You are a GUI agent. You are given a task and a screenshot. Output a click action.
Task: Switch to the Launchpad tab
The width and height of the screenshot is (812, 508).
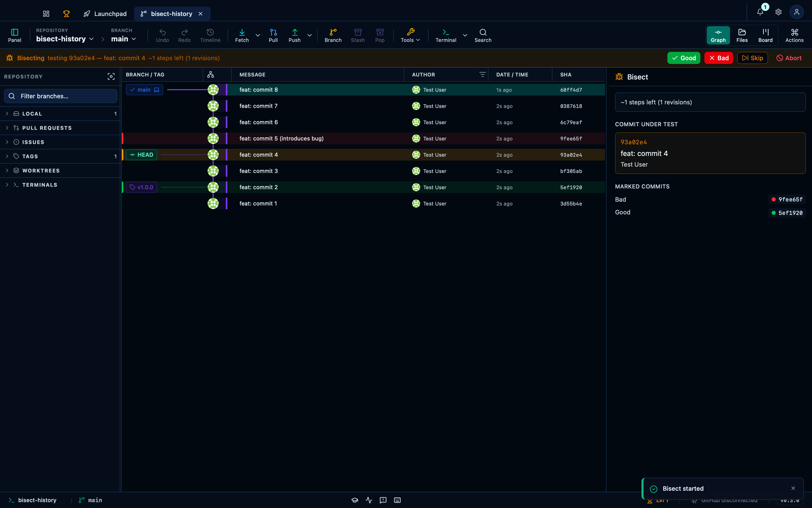105,14
